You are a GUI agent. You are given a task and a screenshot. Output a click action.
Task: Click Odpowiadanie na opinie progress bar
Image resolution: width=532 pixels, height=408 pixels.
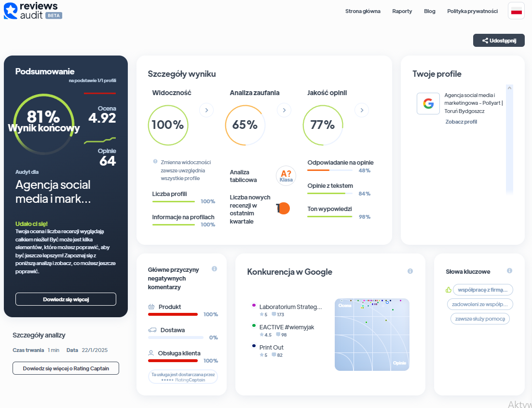point(330,170)
